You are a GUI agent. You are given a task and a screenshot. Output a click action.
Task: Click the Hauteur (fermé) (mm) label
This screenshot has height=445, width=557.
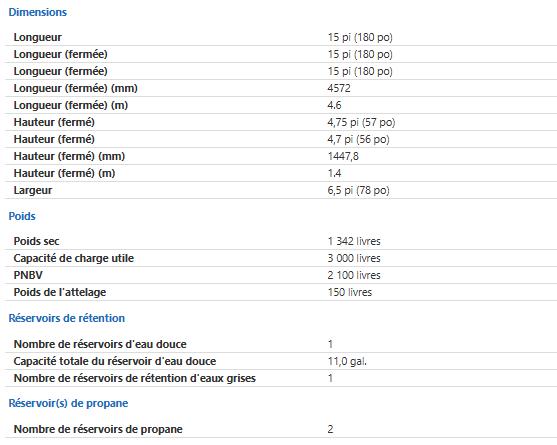click(69, 156)
